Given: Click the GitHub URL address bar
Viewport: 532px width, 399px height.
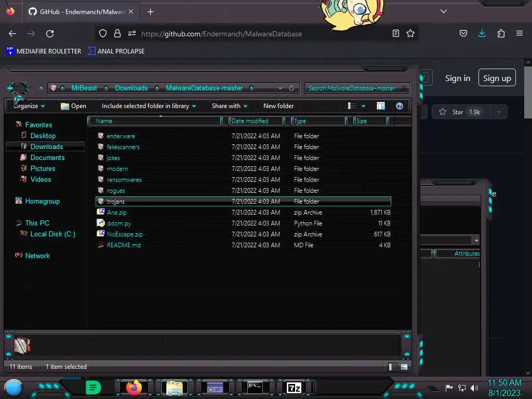Looking at the screenshot, I should click(221, 34).
